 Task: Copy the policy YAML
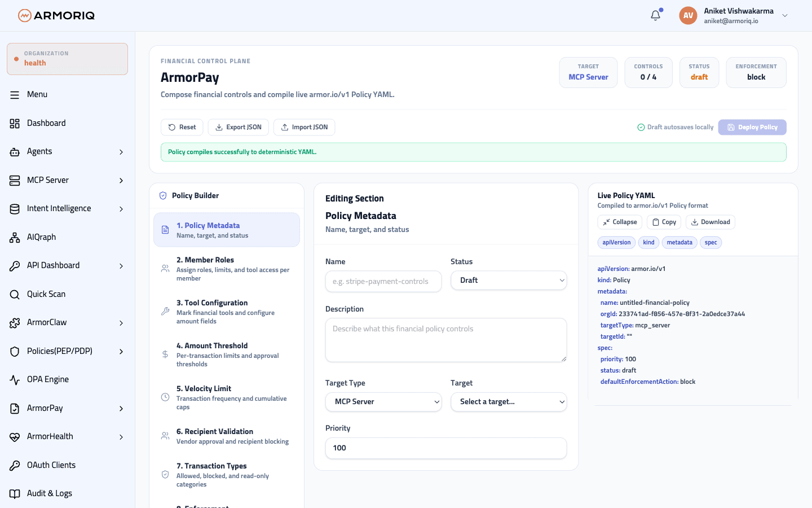[x=664, y=222]
